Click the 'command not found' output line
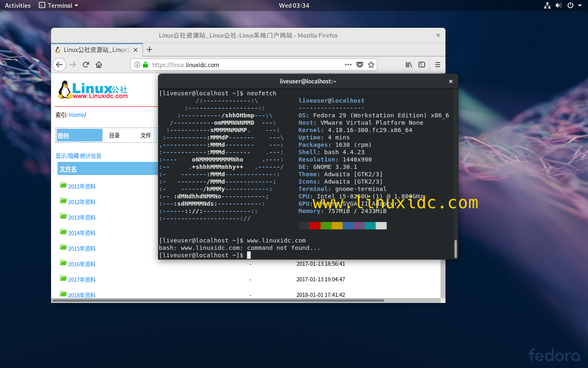588x368 pixels. tap(239, 248)
